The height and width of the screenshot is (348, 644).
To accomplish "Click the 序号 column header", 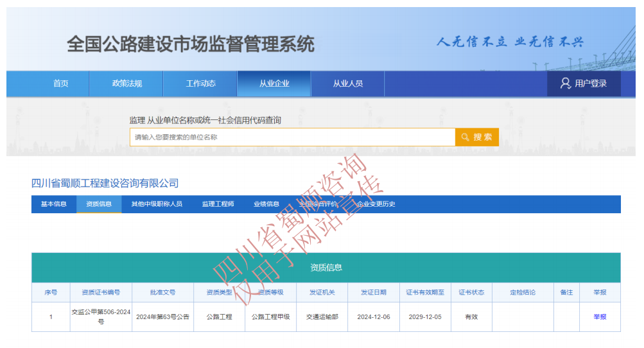I will 51,293.
